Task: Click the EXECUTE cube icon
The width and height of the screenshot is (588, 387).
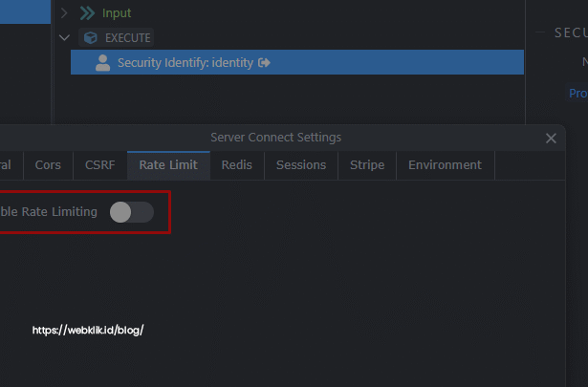Action: [x=91, y=38]
